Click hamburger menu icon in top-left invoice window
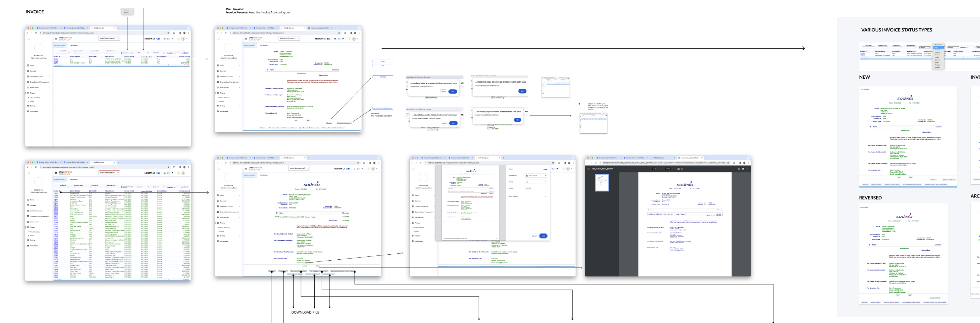The height and width of the screenshot is (323, 980). pos(56,39)
